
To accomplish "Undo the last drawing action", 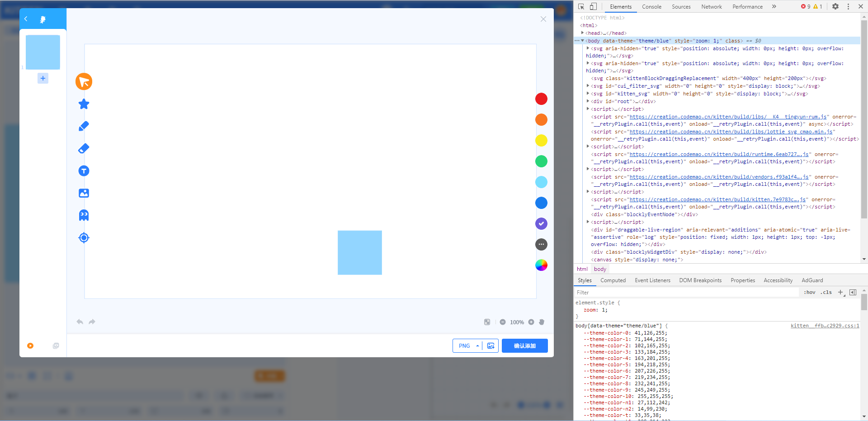I will click(x=80, y=322).
